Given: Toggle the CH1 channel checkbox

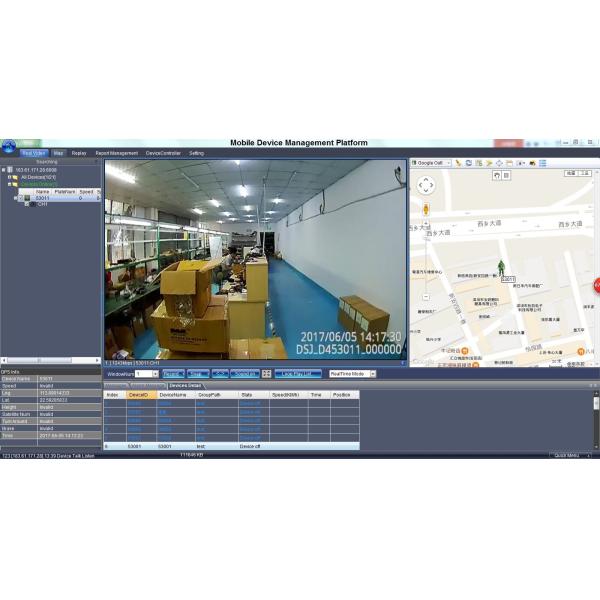Looking at the screenshot, I should point(27,204).
